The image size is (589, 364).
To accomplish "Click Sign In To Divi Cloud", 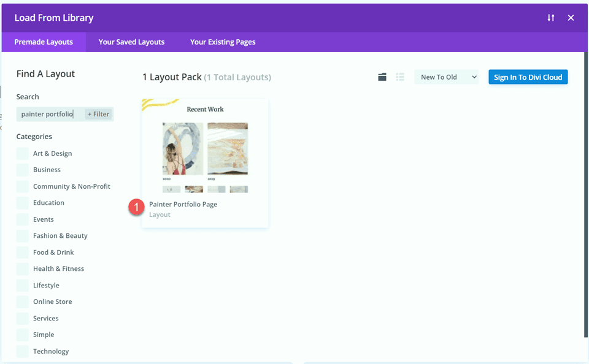I will click(x=528, y=77).
